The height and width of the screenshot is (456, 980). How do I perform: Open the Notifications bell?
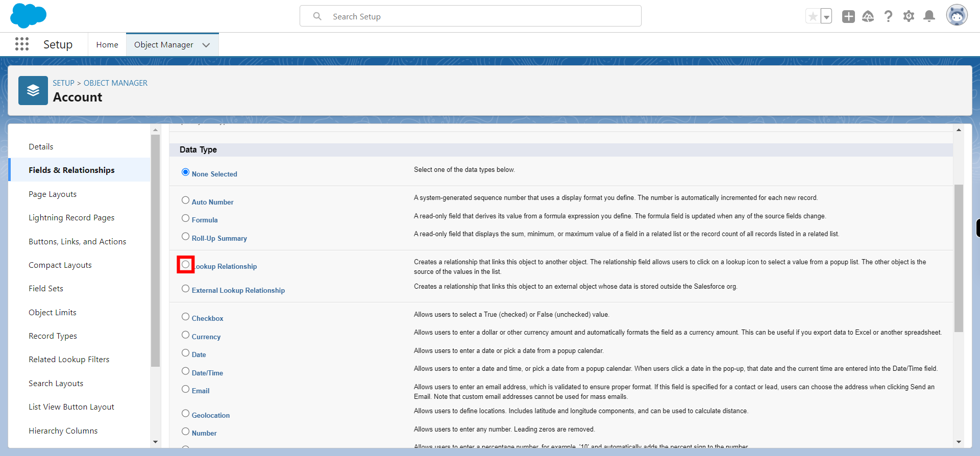point(929,16)
